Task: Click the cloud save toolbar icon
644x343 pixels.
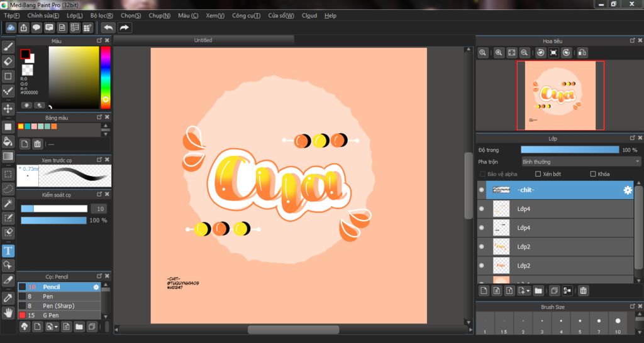Action: [11, 28]
